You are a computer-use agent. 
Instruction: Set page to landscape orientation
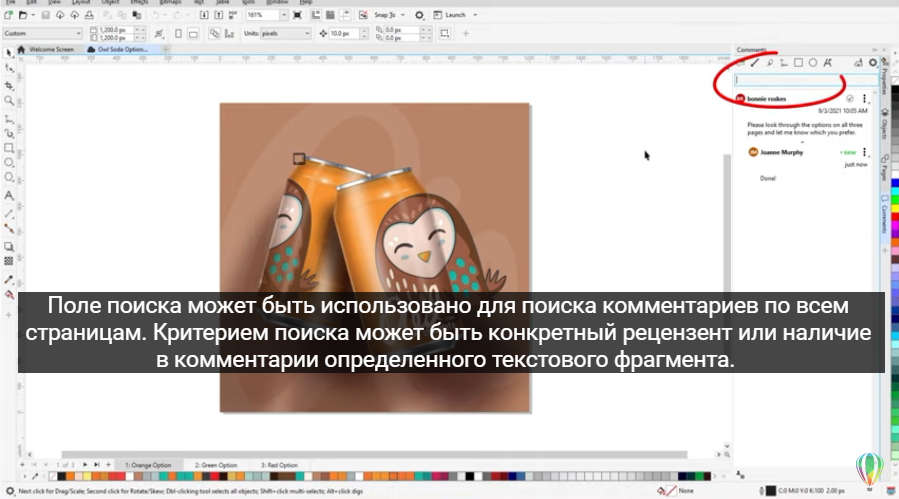(x=193, y=34)
